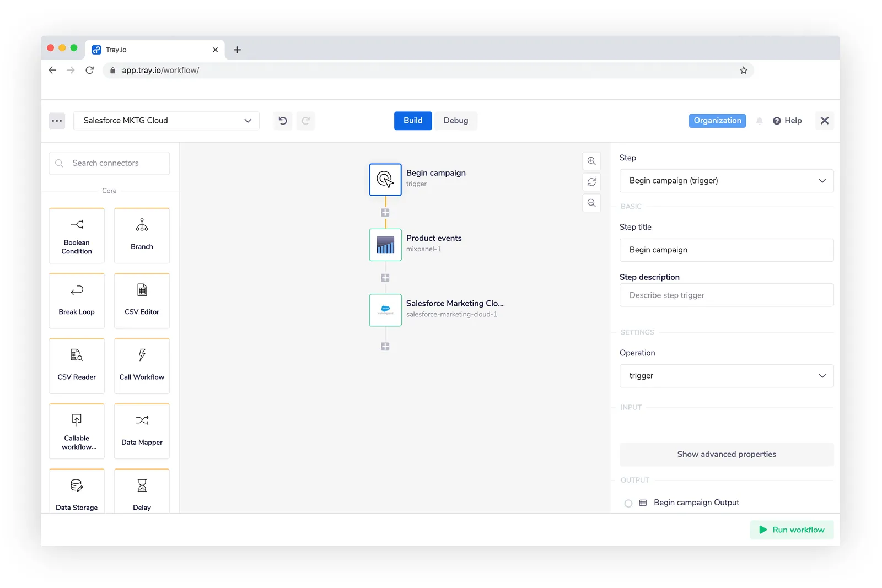882x588 pixels.
Task: Close the workflow editor with X
Action: (x=825, y=121)
